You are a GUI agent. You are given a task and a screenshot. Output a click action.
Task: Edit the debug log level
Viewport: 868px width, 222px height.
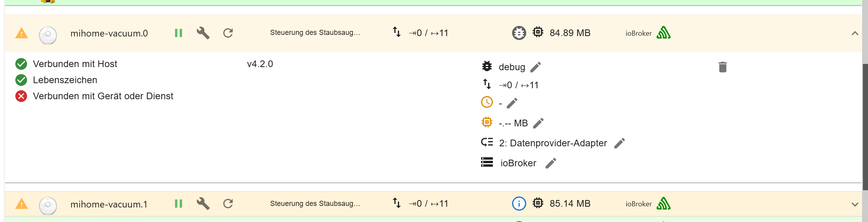536,67
